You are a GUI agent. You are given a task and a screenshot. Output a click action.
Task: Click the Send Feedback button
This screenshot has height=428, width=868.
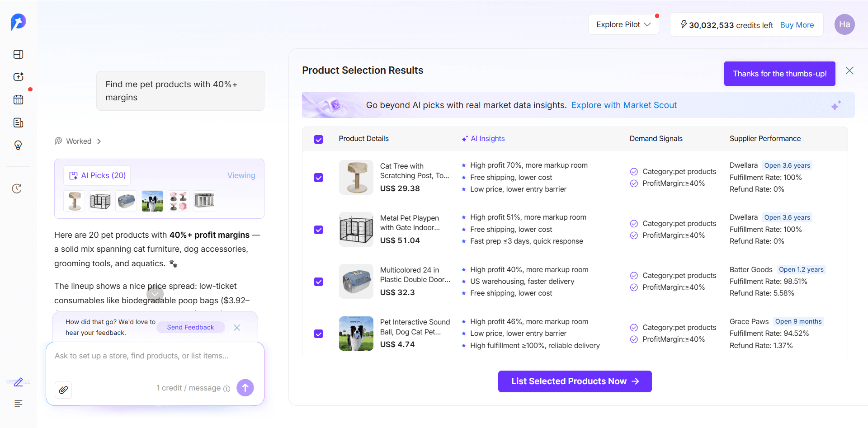190,327
